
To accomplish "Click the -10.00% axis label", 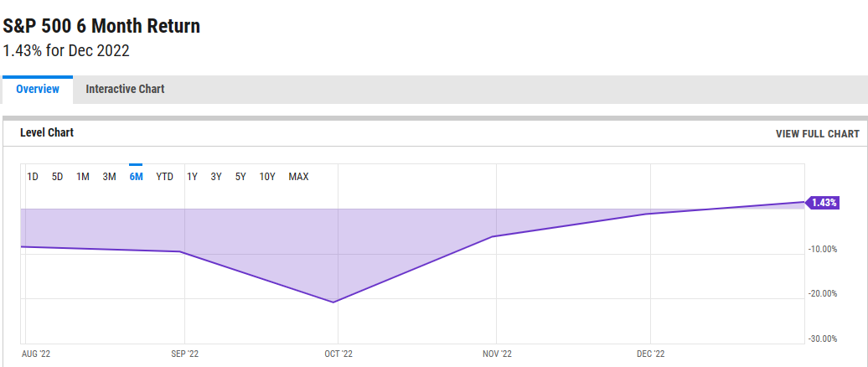I will click(x=823, y=249).
